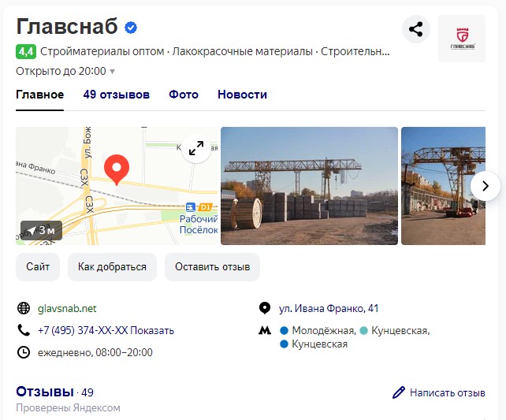Click the share icon
The image size is (506, 420).
point(416,29)
